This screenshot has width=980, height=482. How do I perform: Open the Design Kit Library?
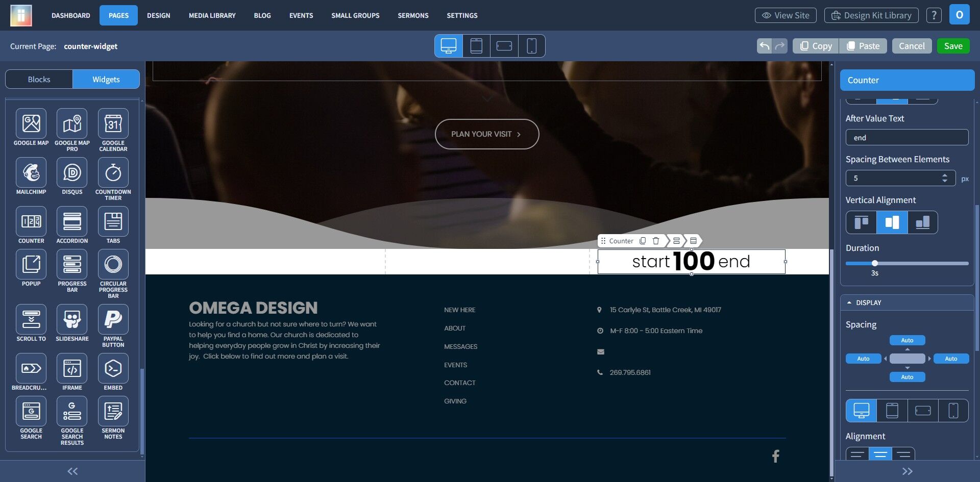tap(871, 15)
